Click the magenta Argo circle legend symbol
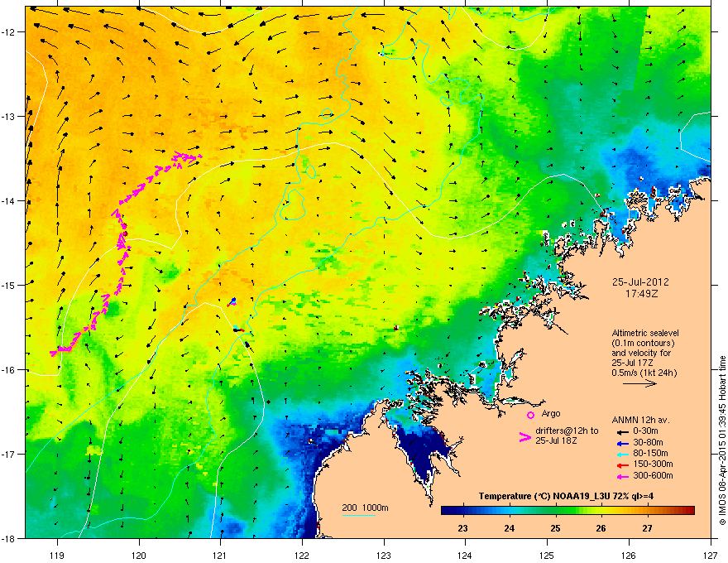The width and height of the screenshot is (728, 563). [530, 415]
